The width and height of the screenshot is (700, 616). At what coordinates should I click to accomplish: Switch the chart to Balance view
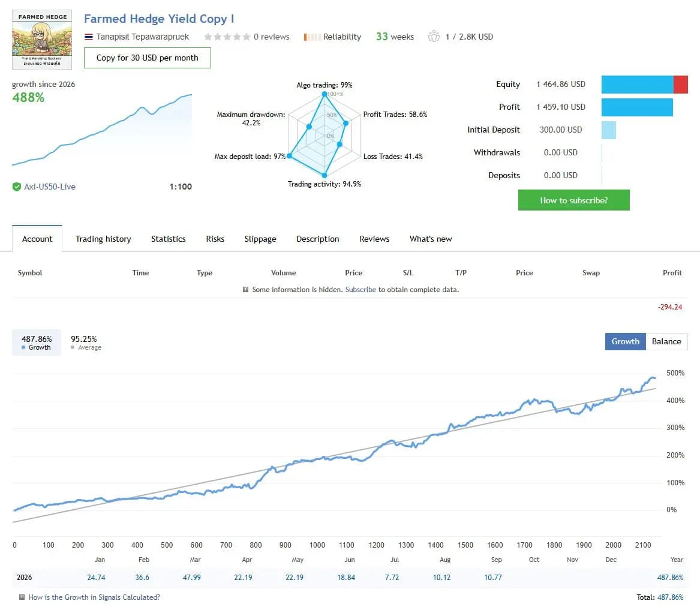coord(666,341)
